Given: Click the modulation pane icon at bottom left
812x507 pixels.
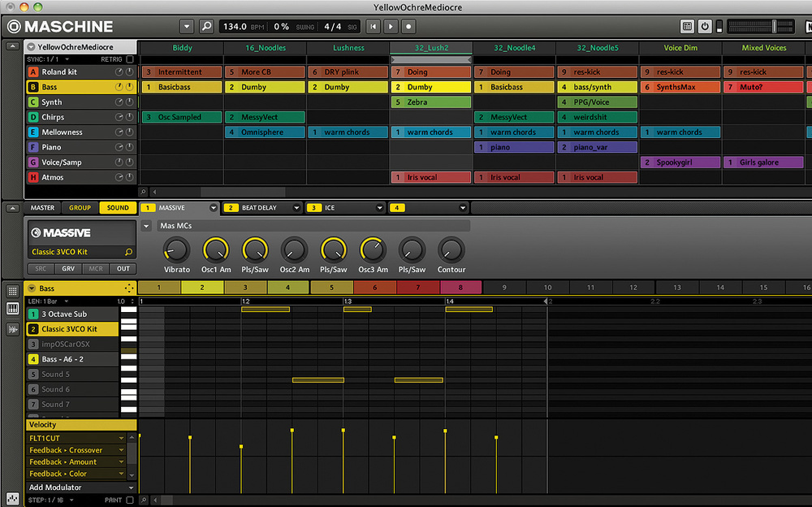Looking at the screenshot, I should coord(13,498).
